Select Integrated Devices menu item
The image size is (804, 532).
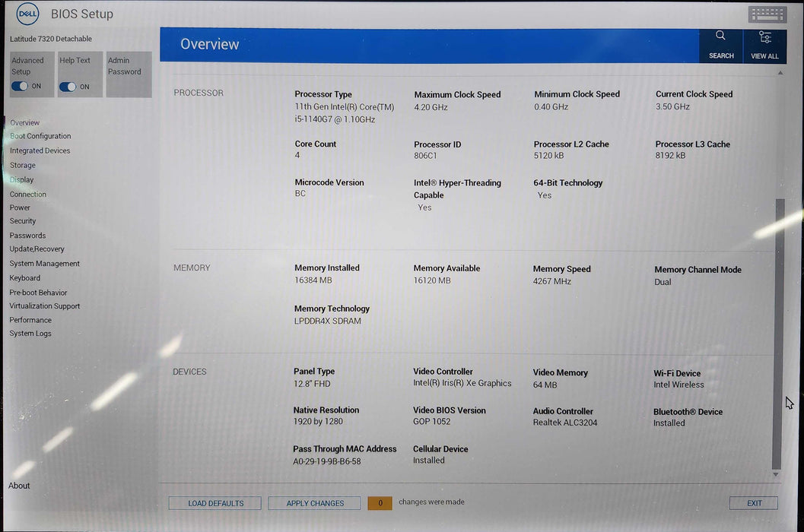click(x=40, y=151)
